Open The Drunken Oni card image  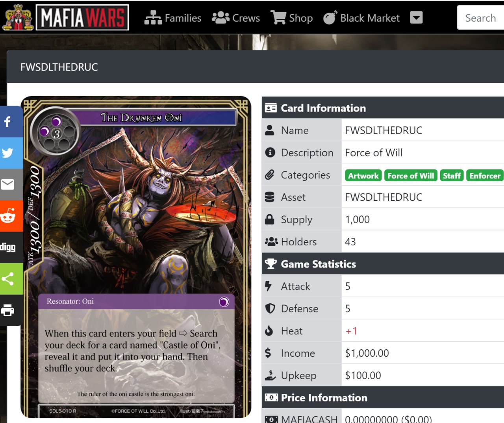point(136,257)
